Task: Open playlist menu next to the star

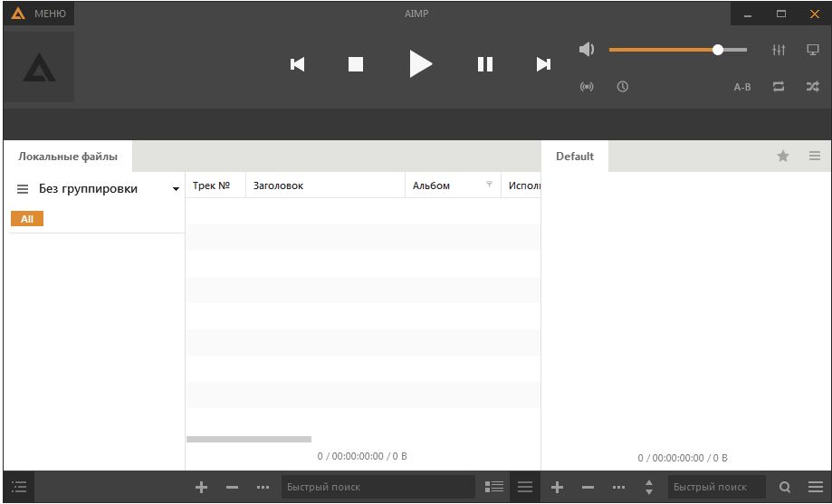Action: pyautogui.click(x=815, y=157)
